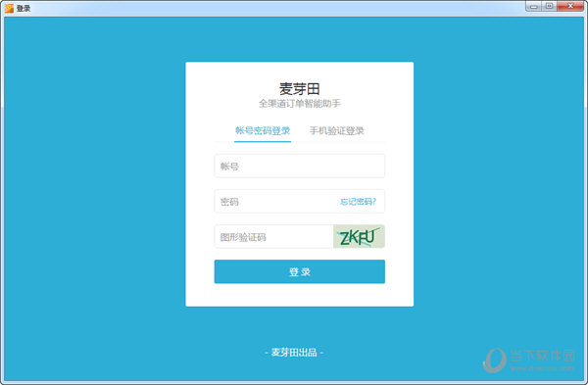The height and width of the screenshot is (385, 588).
Task: Click the 麦芽田出品 footer text
Action: 294,353
